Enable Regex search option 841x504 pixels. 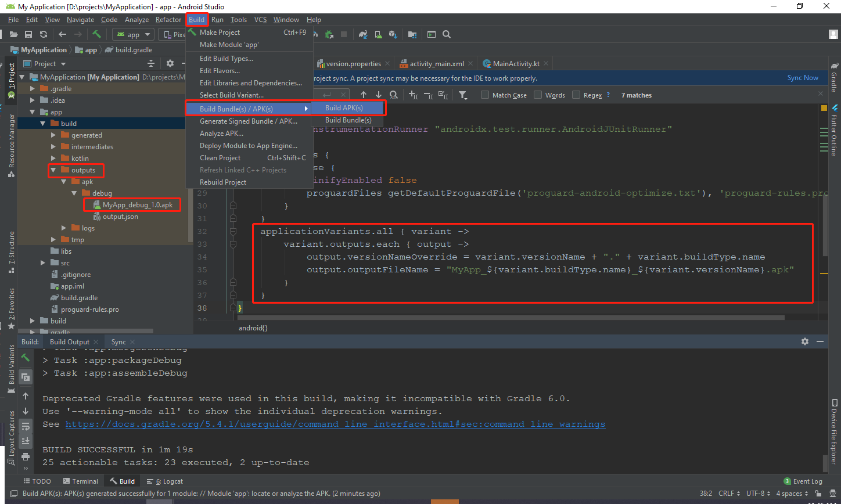click(576, 95)
